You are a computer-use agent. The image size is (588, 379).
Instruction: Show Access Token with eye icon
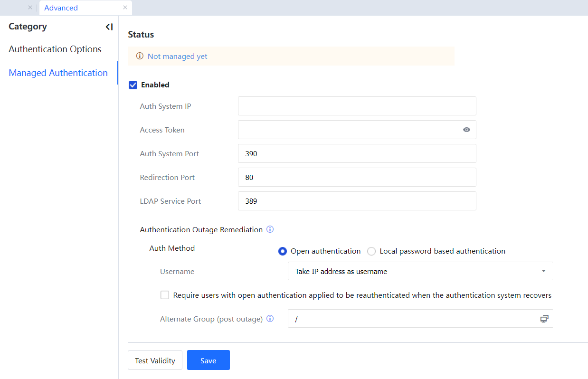pos(466,130)
